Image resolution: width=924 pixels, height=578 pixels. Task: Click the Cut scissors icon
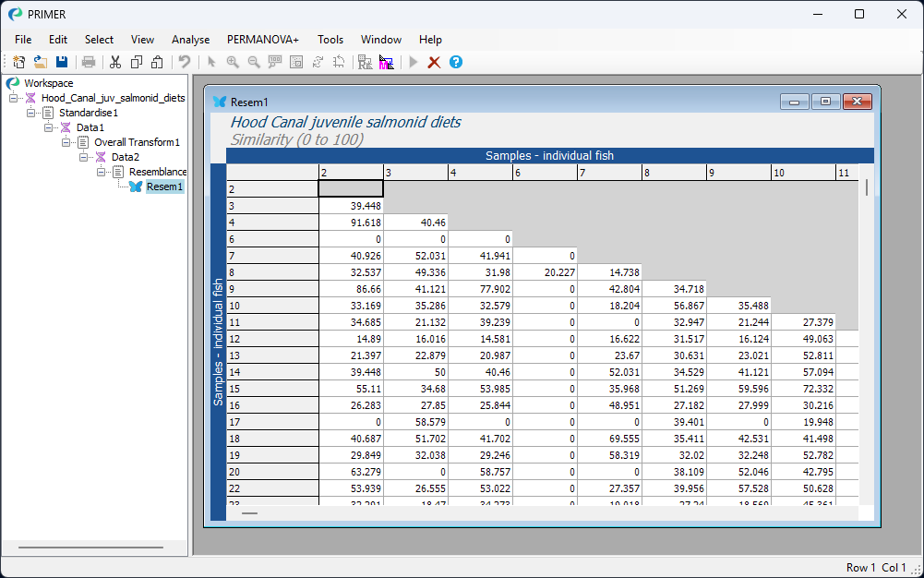[x=115, y=62]
